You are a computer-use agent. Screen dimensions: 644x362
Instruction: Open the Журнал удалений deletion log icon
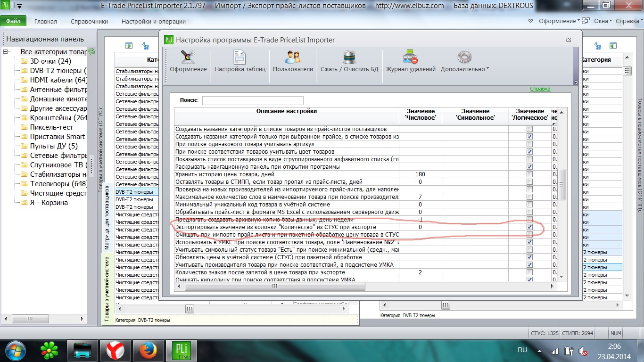click(x=411, y=57)
